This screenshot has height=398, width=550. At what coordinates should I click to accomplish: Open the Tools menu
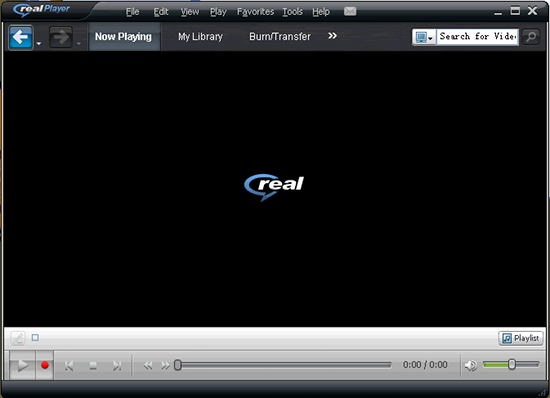[293, 12]
